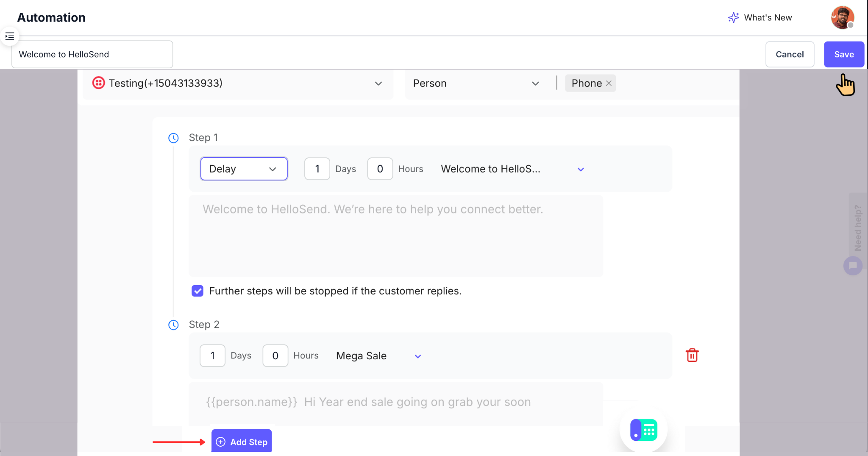
Task: Uncheck 'Further steps will be stopped' checkbox
Action: click(198, 291)
